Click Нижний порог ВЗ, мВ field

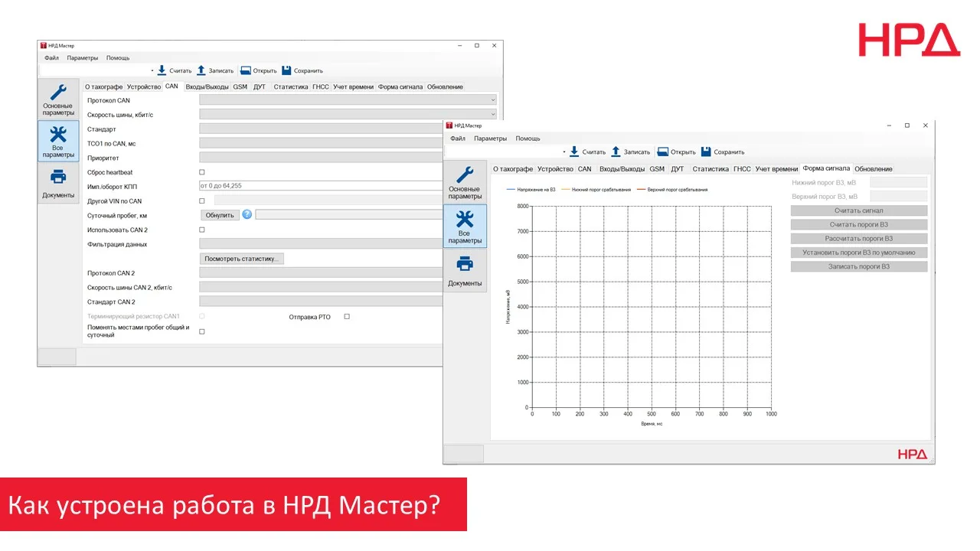point(898,183)
